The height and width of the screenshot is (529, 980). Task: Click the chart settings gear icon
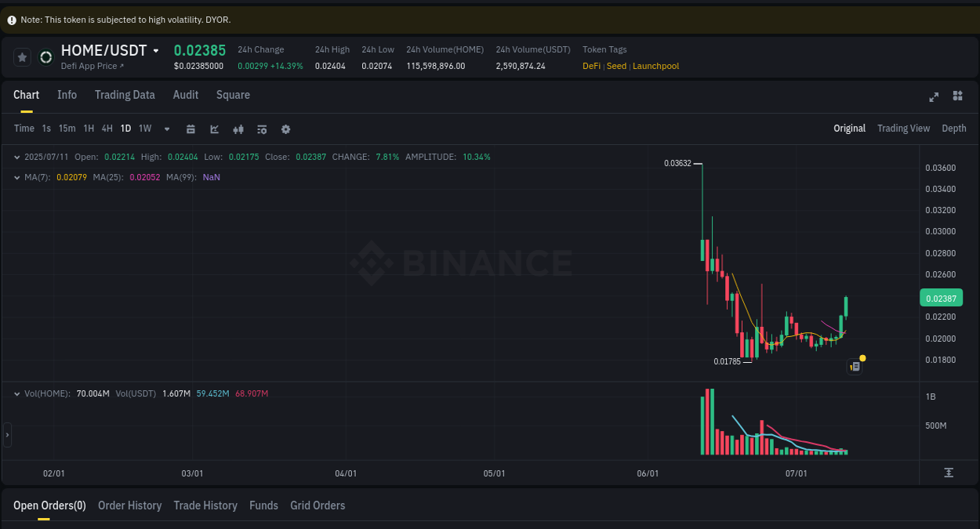285,129
